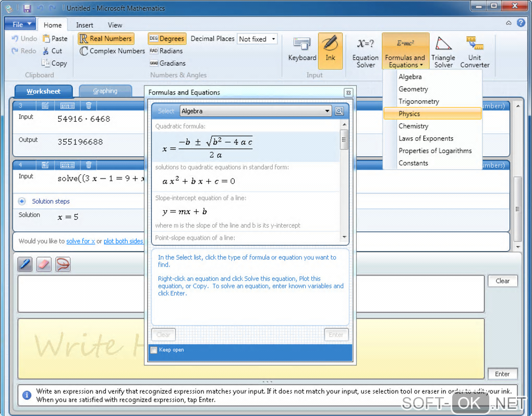Viewport: 532px width, 416px height.
Task: Choose Properties of Logarithms menu item
Action: [x=432, y=150]
